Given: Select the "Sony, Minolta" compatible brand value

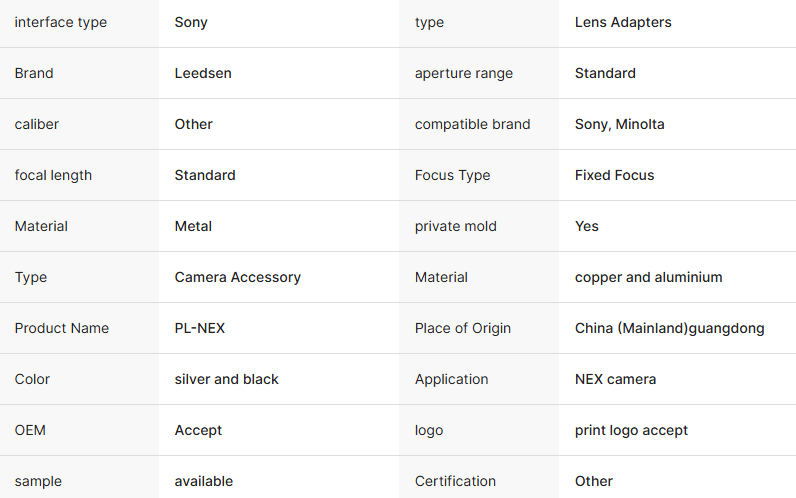Looking at the screenshot, I should tap(619, 124).
